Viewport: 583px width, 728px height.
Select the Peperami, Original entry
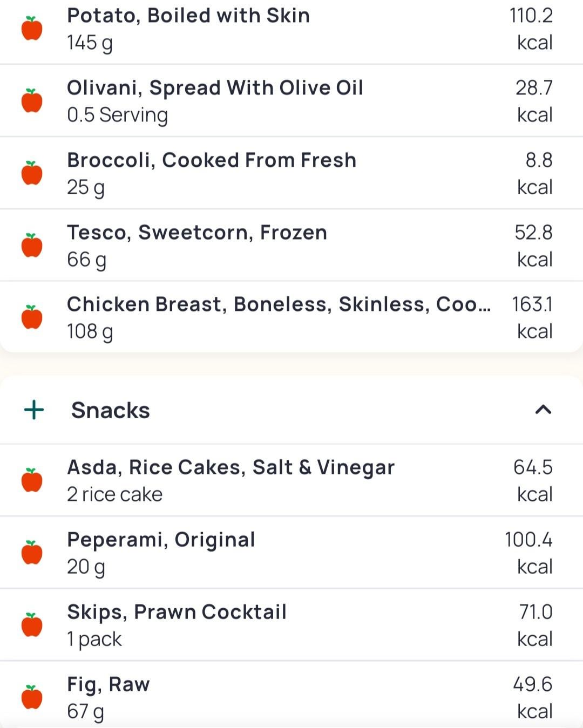coord(161,540)
